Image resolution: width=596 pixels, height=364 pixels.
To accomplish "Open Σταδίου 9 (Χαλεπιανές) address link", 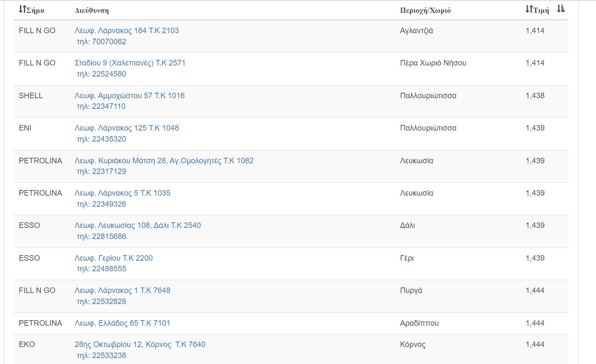I will pos(130,63).
